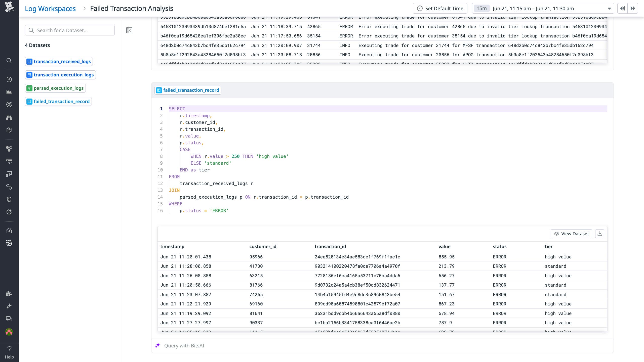The width and height of the screenshot is (644, 362).
Task: Click the Search for a Dataset field
Action: click(x=70, y=30)
